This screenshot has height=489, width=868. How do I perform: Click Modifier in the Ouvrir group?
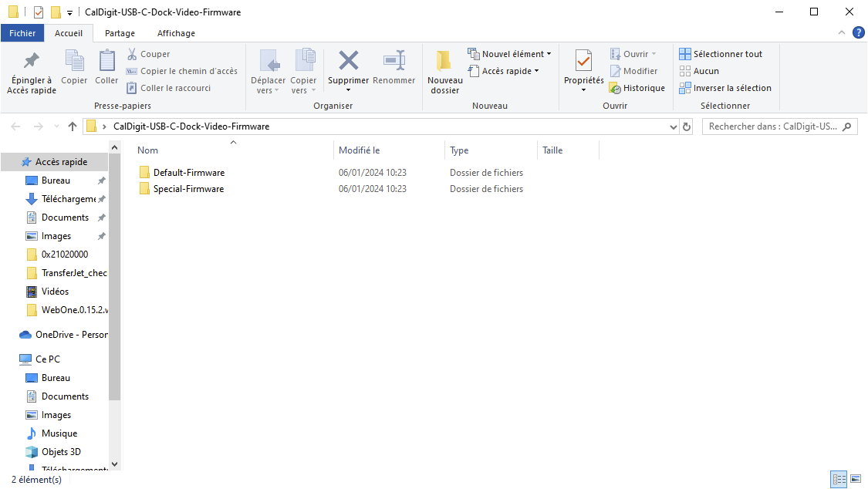(x=634, y=72)
